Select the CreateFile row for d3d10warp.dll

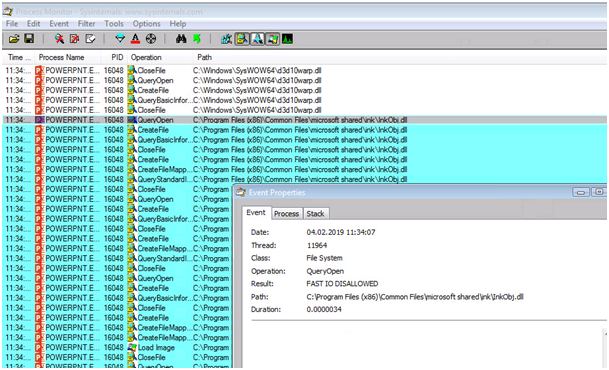[x=304, y=90]
